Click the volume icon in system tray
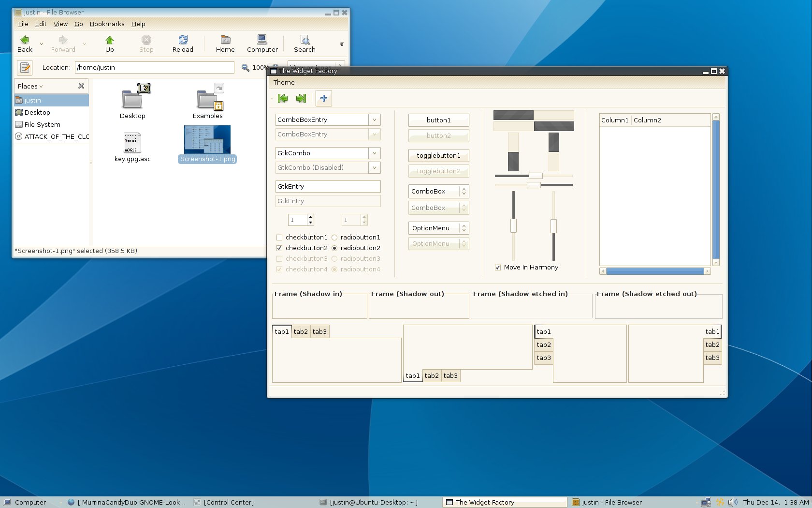 point(732,502)
